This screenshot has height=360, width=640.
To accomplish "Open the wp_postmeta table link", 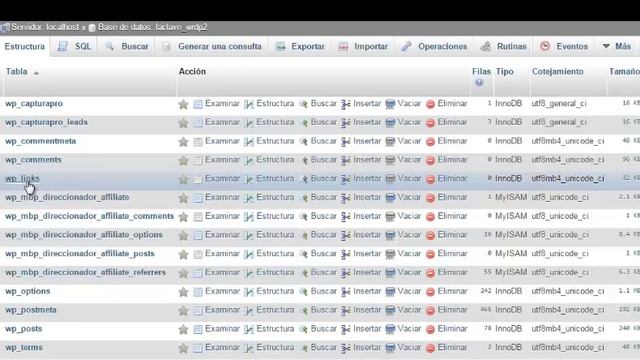I will (x=31, y=310).
